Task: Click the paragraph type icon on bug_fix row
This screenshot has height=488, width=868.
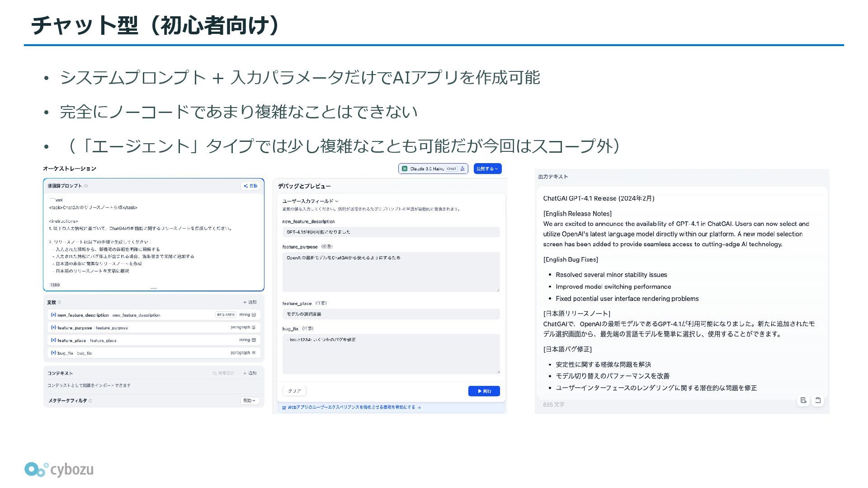Action: [254, 352]
